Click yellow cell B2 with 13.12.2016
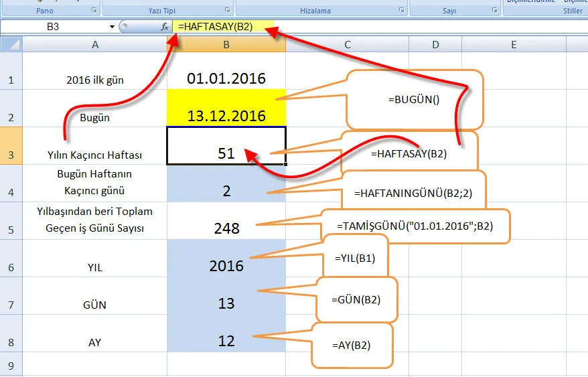 click(226, 108)
